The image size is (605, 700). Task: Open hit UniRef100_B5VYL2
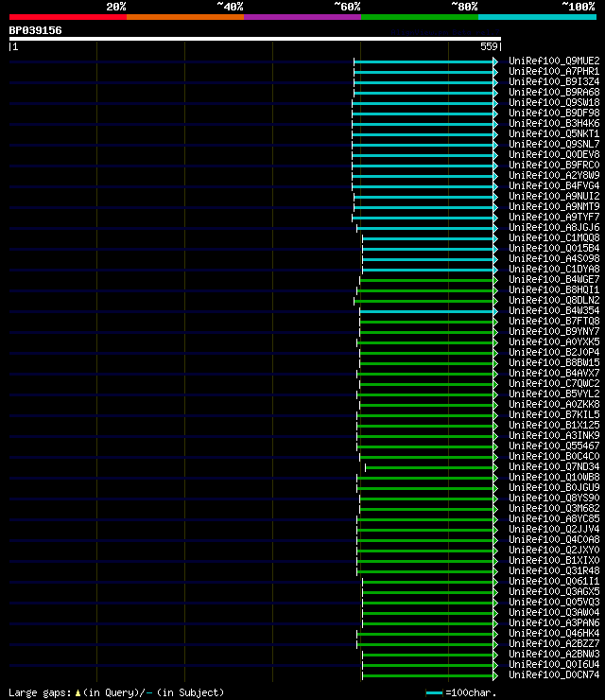(554, 394)
